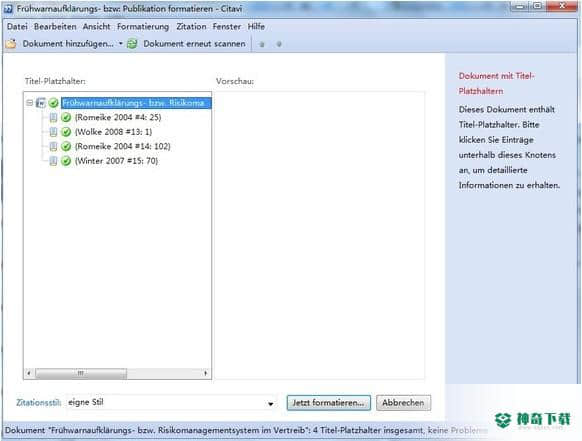Click placeholder page icon for Romeike 2004 #14: 102
Screen dimensions: 582x441
tap(53, 146)
